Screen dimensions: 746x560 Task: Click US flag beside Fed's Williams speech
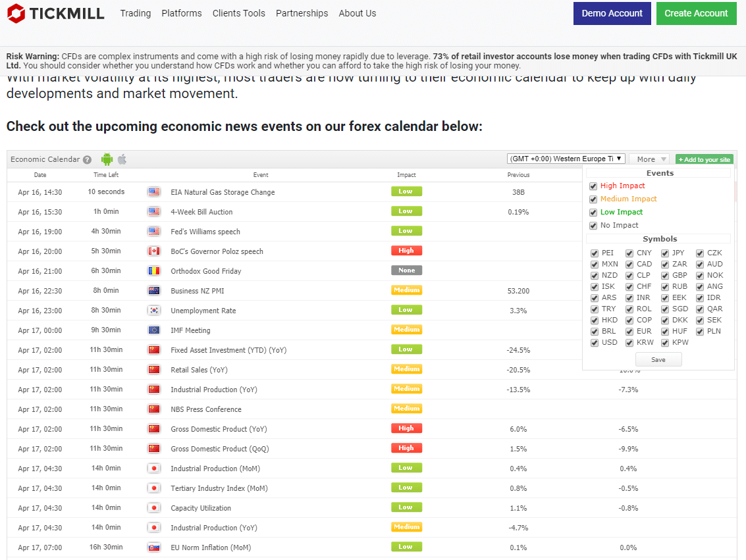click(x=153, y=232)
